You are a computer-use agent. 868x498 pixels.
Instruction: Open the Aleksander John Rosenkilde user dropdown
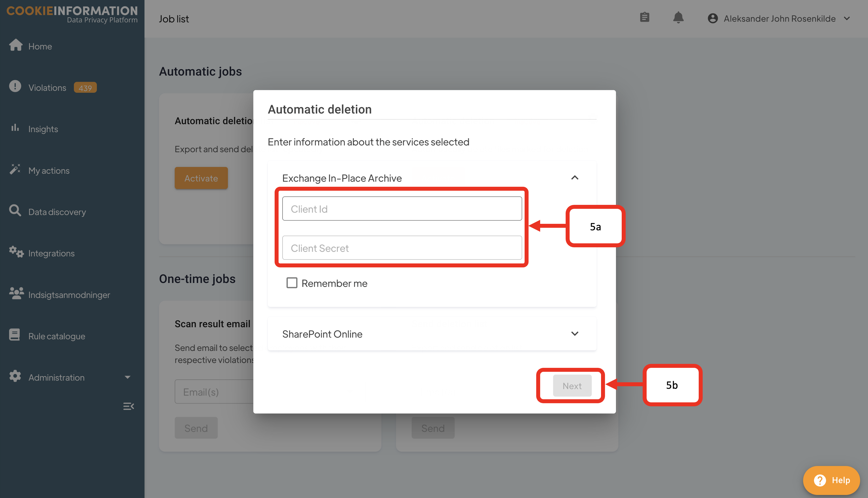coord(779,18)
